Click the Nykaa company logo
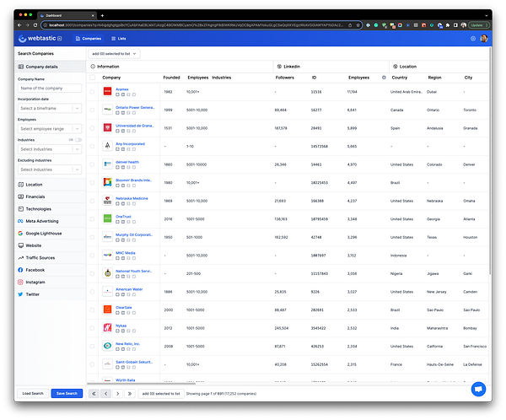 (x=107, y=328)
